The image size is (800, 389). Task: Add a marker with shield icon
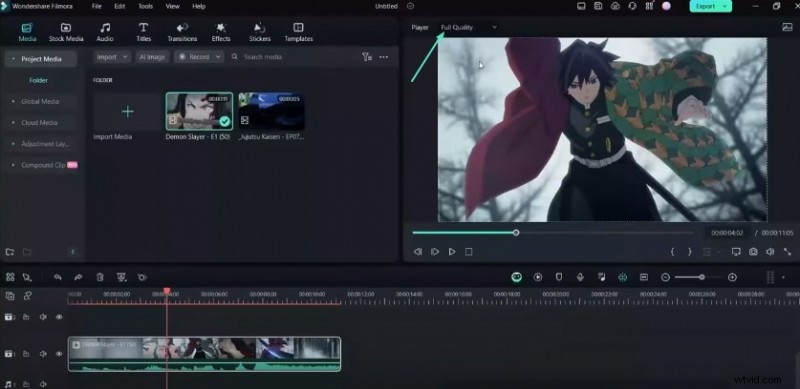click(559, 277)
